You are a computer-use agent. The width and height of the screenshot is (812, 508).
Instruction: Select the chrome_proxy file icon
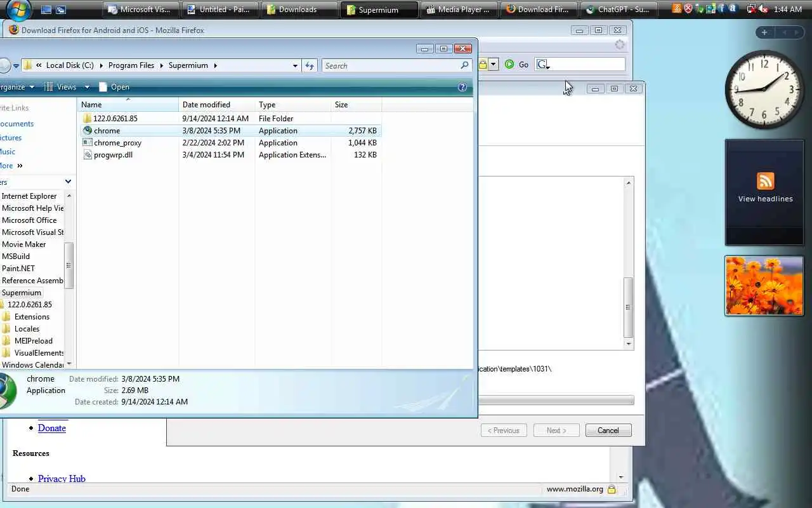[x=88, y=142]
